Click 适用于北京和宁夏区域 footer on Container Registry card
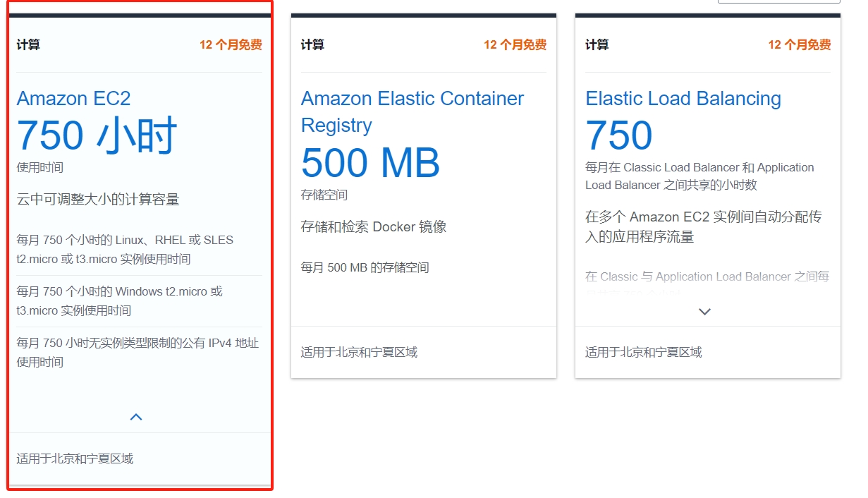Viewport: 868px width, 498px height. 359,352
